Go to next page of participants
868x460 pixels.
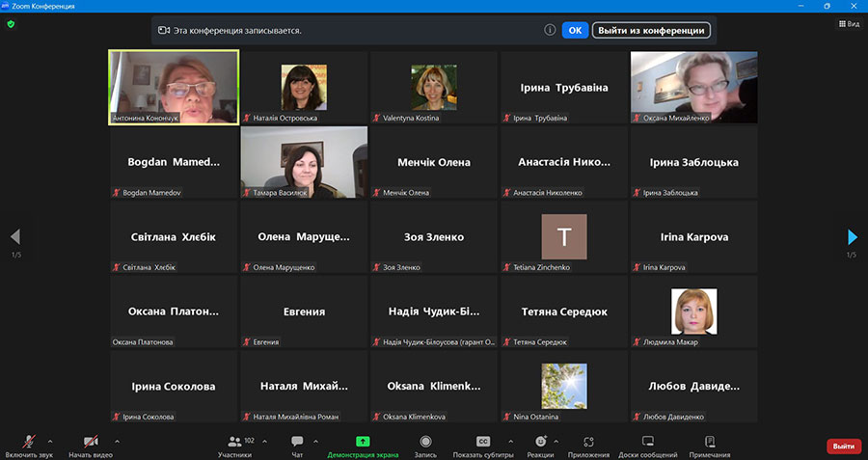pyautogui.click(x=852, y=237)
